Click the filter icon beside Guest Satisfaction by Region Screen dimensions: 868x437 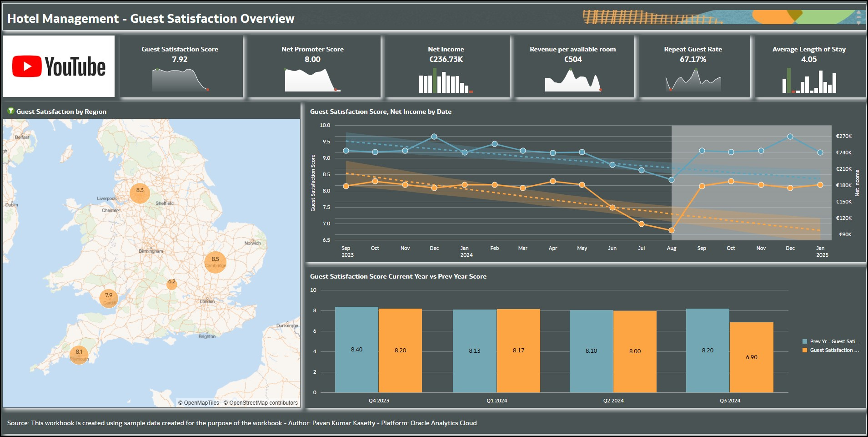(x=11, y=111)
